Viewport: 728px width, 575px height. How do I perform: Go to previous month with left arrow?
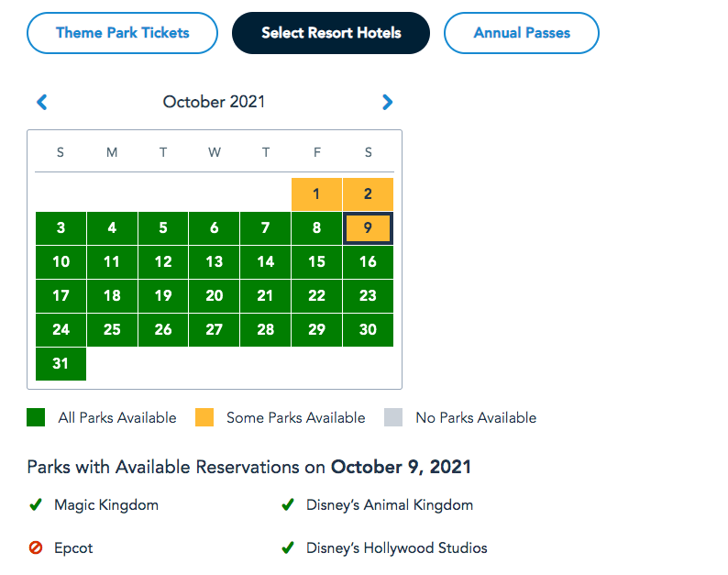pyautogui.click(x=41, y=102)
